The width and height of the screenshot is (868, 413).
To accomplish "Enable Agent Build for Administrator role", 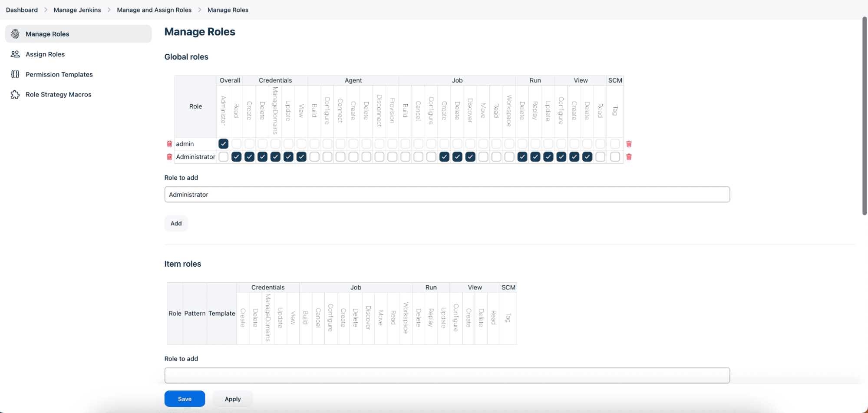I will [314, 157].
